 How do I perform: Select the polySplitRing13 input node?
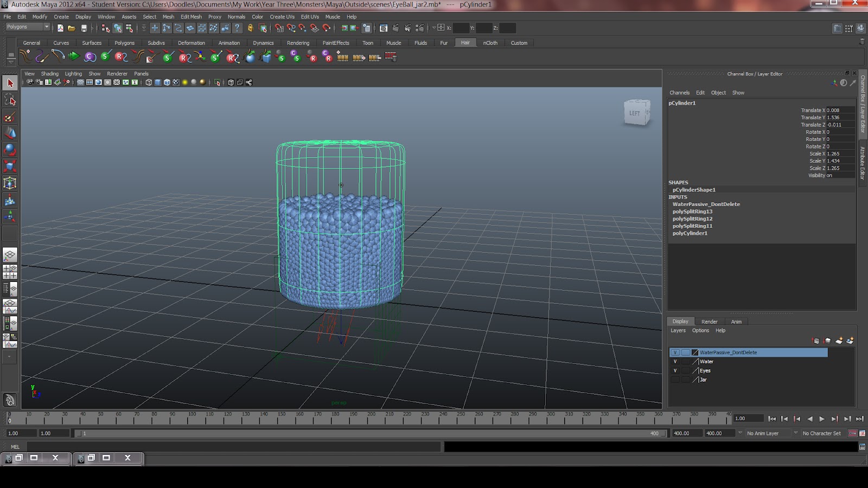click(x=692, y=211)
